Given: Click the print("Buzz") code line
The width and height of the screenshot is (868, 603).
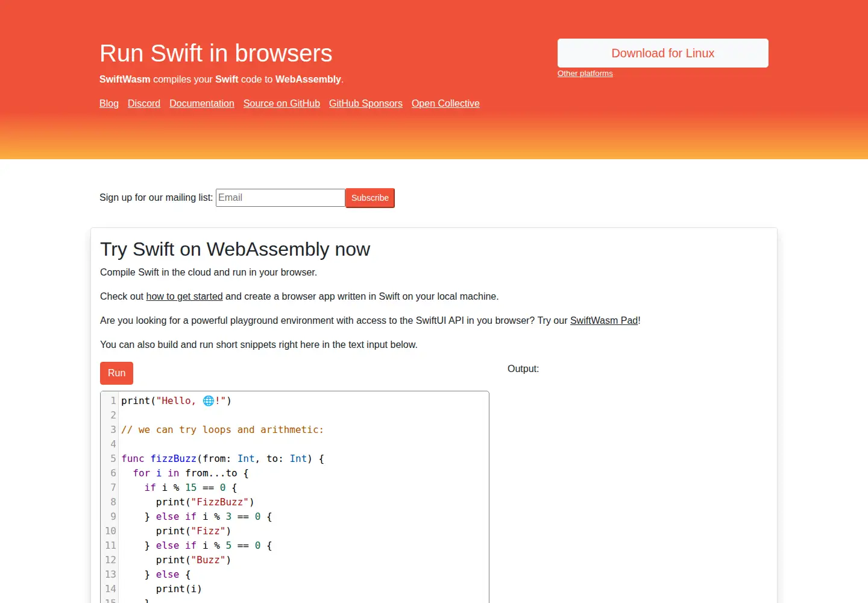Looking at the screenshot, I should pos(193,560).
